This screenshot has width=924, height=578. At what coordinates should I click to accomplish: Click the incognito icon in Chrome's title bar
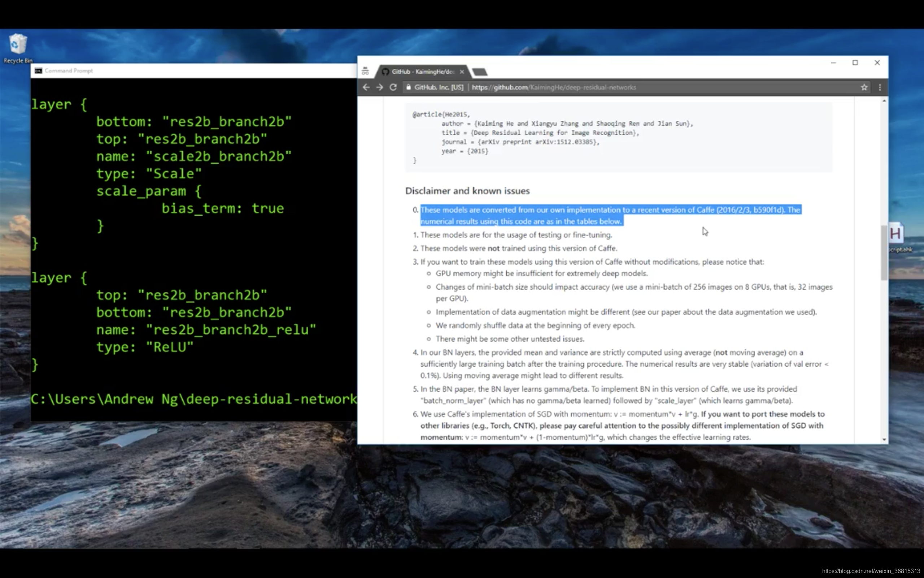[365, 71]
